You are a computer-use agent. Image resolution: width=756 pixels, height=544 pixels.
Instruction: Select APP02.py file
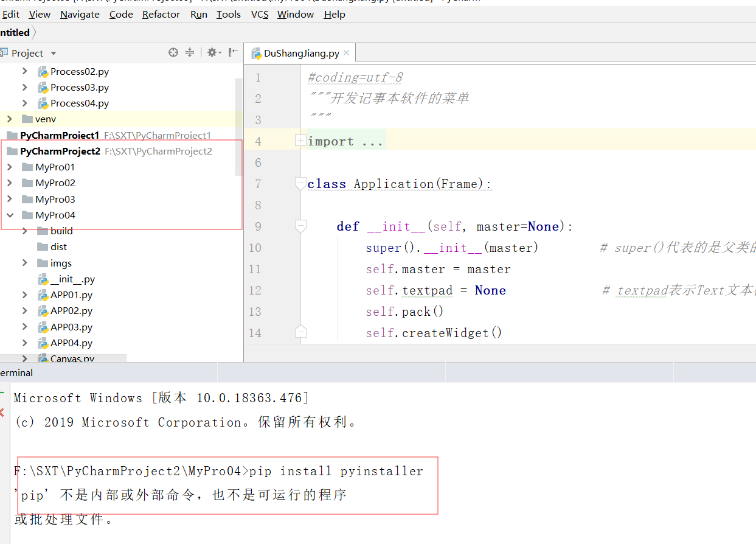[x=72, y=310]
